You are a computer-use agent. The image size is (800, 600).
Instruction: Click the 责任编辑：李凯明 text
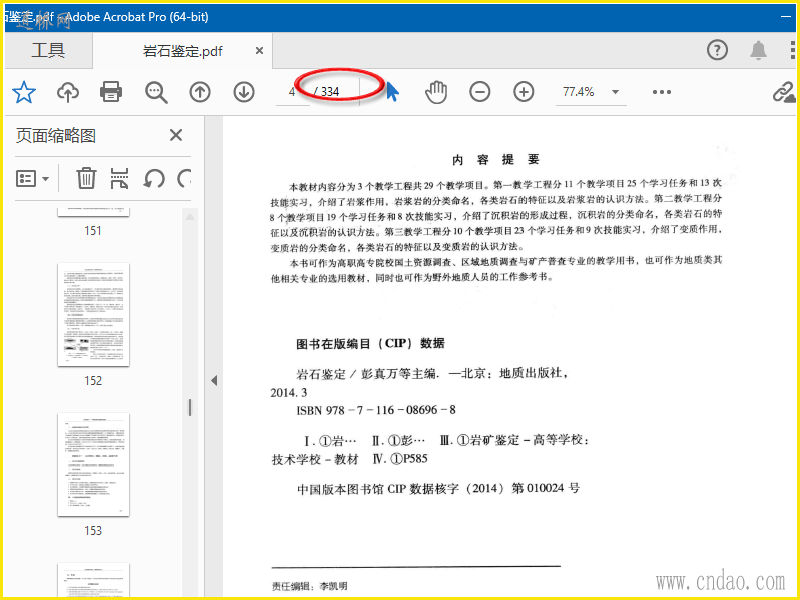(309, 586)
